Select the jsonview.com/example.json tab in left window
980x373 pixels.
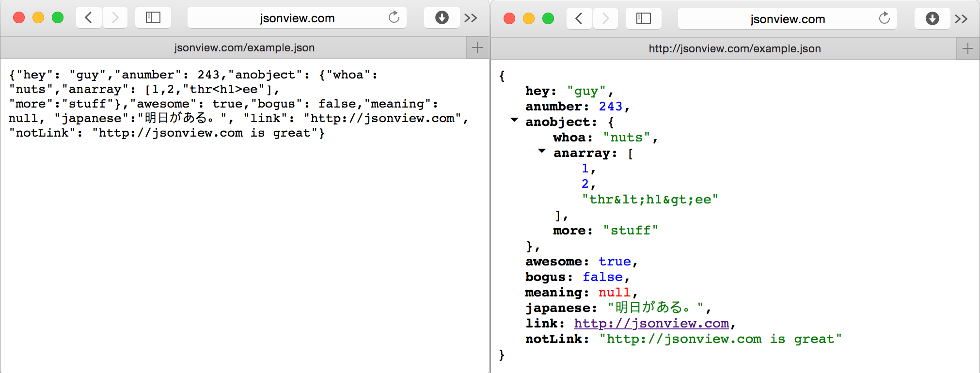point(233,47)
